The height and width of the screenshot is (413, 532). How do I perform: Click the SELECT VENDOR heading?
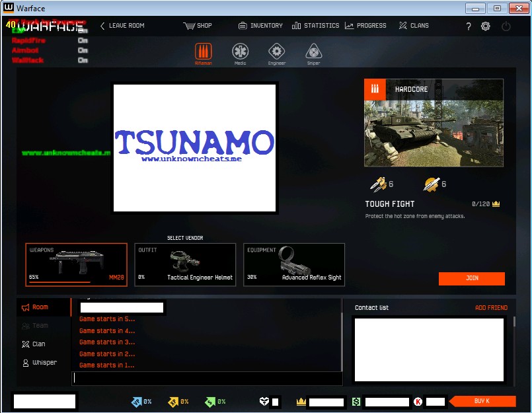(185, 239)
